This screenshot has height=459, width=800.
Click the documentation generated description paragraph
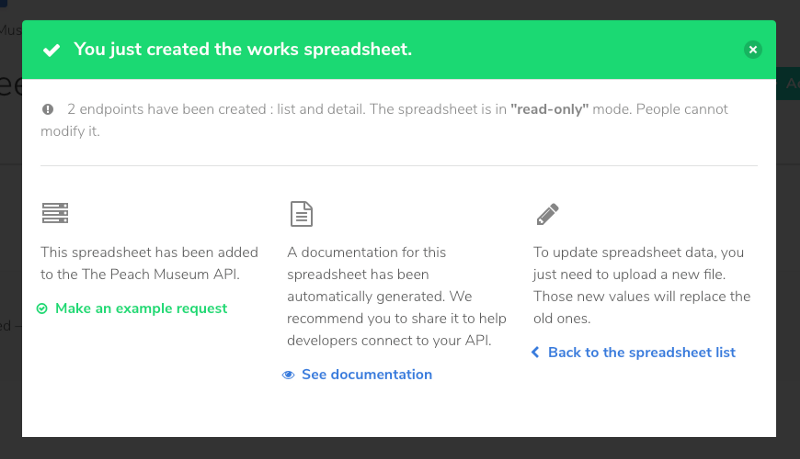(396, 296)
